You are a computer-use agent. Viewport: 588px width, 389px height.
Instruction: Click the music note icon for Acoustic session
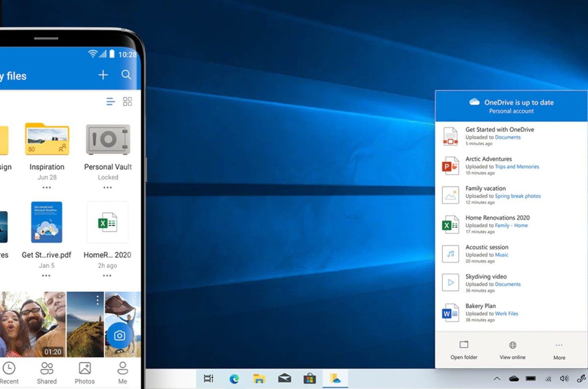[450, 254]
